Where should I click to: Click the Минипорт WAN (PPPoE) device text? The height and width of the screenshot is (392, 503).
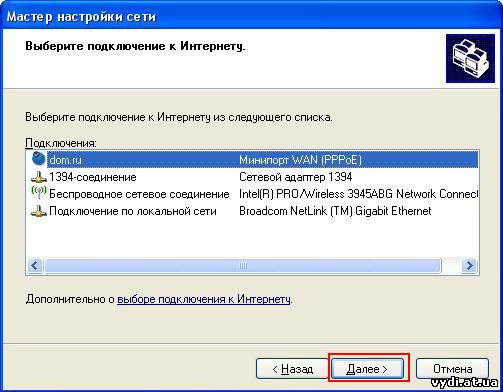point(300,160)
